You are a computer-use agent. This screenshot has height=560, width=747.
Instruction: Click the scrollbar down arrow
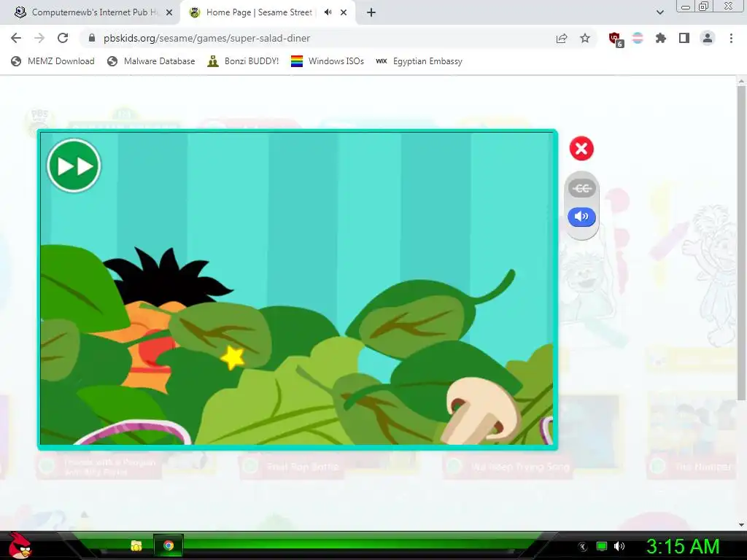click(x=741, y=525)
